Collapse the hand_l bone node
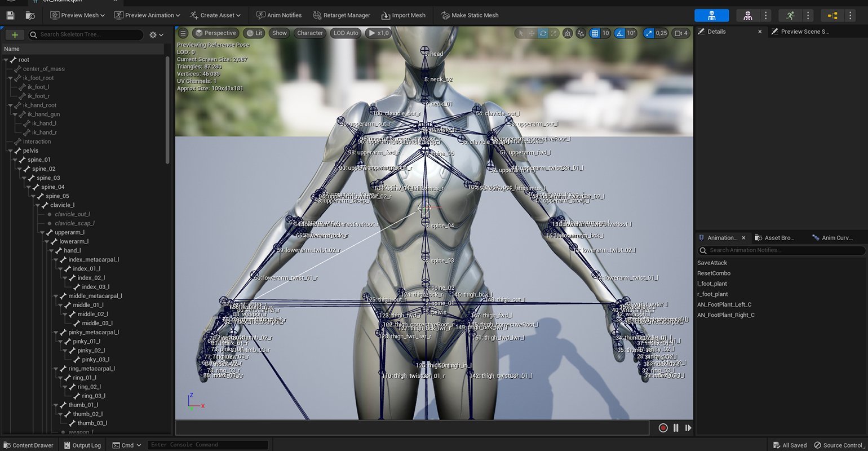 point(52,250)
